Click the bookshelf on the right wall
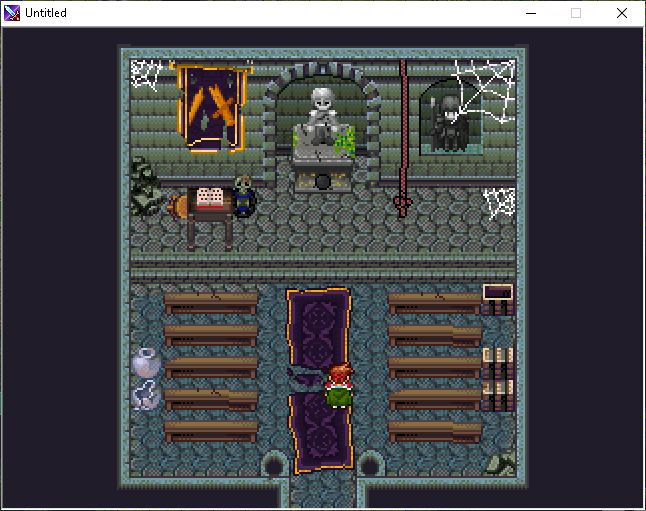Image resolution: width=646 pixels, height=511 pixels. (x=497, y=377)
